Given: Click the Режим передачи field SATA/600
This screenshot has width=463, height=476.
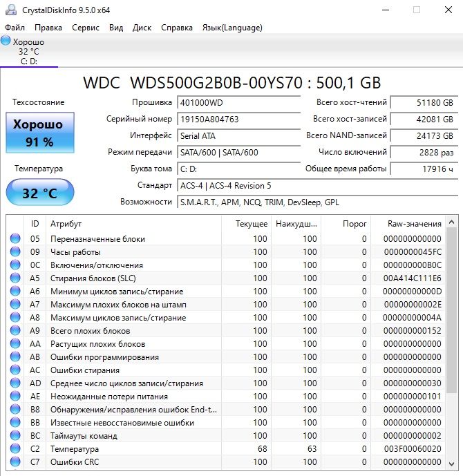Looking at the screenshot, I should (238, 153).
